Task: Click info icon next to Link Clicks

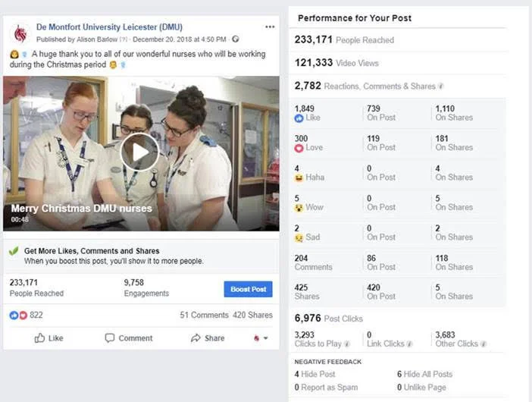Action: (x=409, y=344)
